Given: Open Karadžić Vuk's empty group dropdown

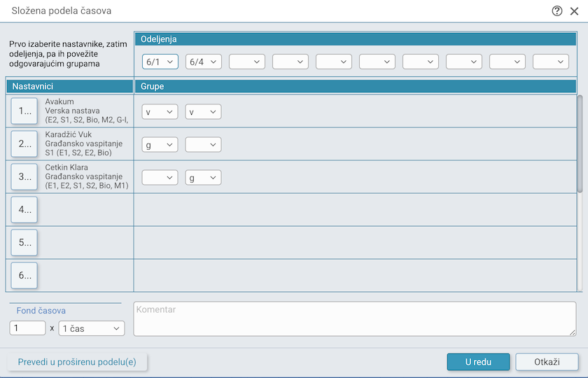Looking at the screenshot, I should (x=203, y=145).
